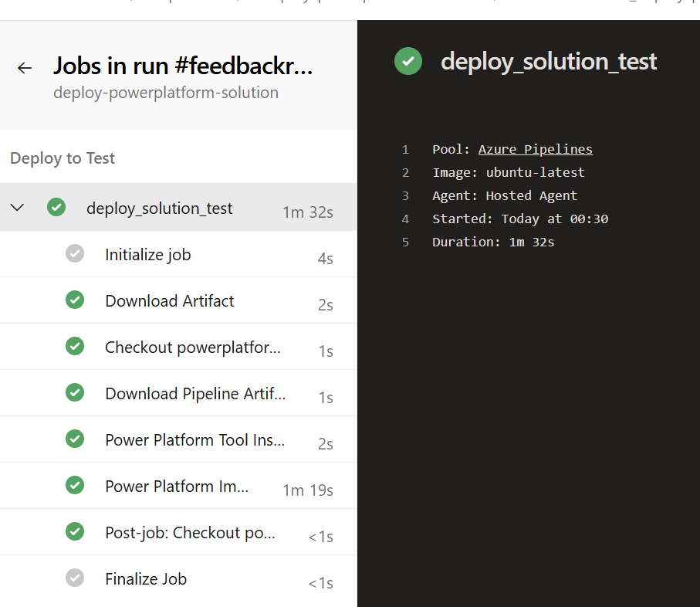Open the Azure Pipelines pool link
The image size is (700, 607).
point(535,149)
